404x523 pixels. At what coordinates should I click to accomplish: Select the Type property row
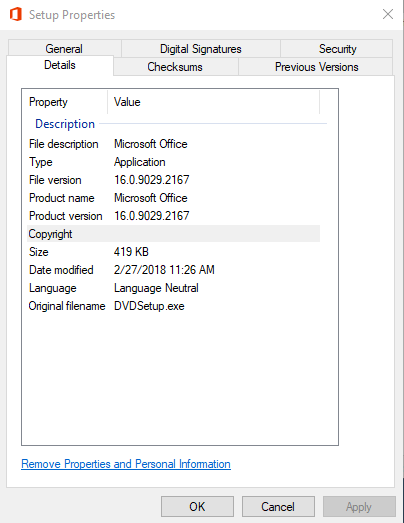click(x=173, y=162)
